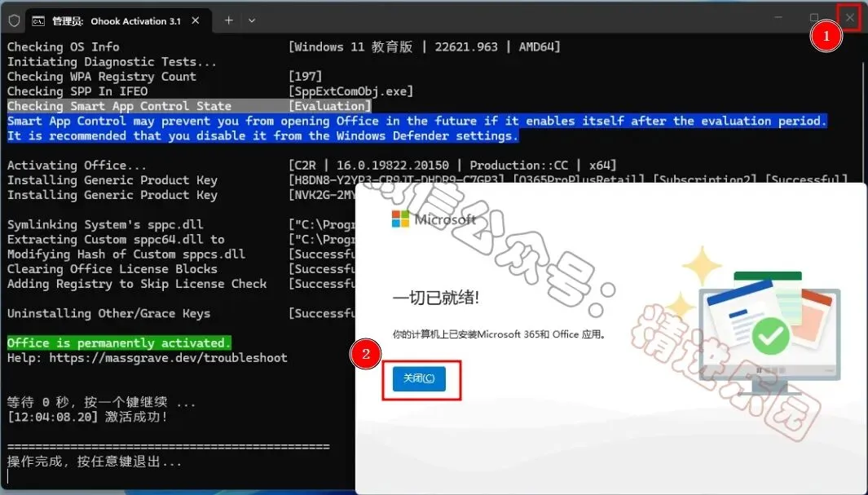868x495 pixels.
Task: Click the 关闭(C) button in Microsoft dialog
Action: tap(419, 378)
